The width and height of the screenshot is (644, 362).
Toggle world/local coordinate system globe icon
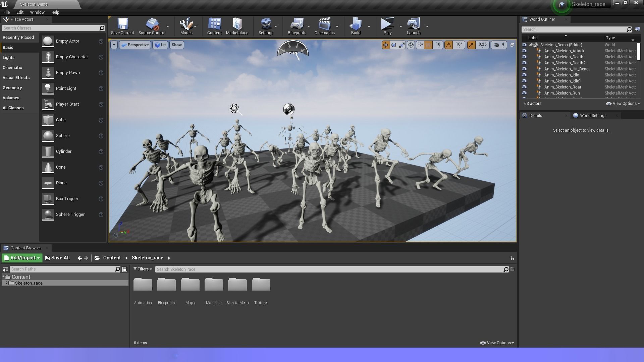(411, 45)
